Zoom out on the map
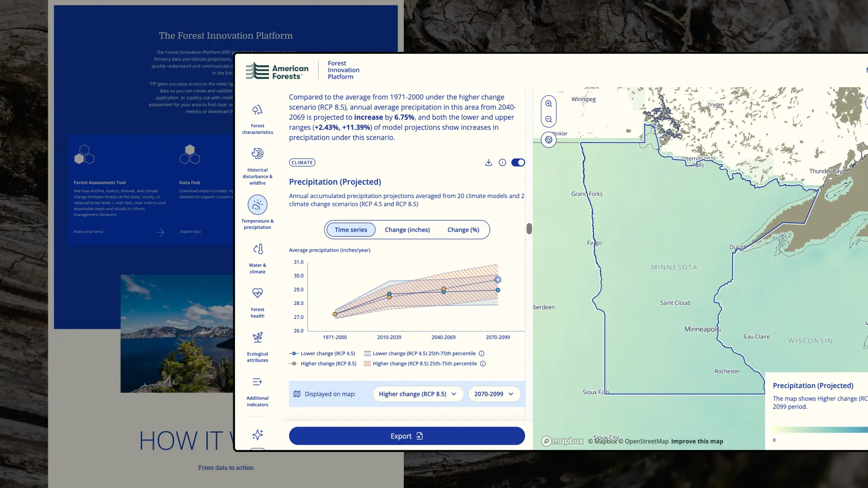Screen dimensions: 868x488 [549, 120]
